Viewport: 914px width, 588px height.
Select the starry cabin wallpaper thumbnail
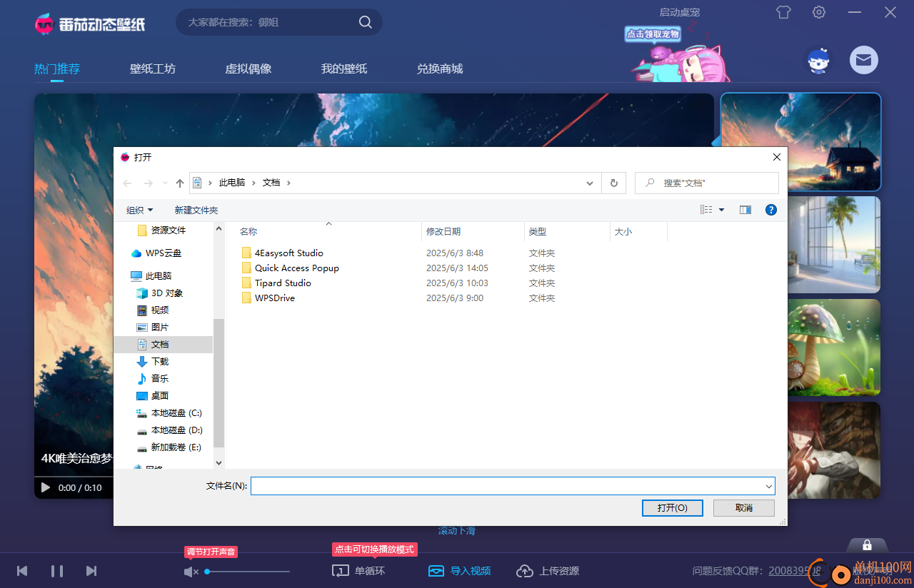click(800, 142)
